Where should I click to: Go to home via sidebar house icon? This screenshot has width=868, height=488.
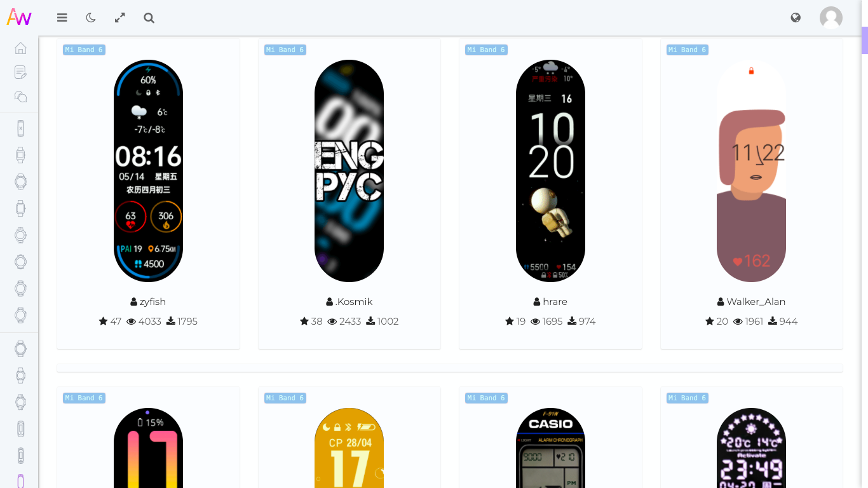[x=20, y=48]
